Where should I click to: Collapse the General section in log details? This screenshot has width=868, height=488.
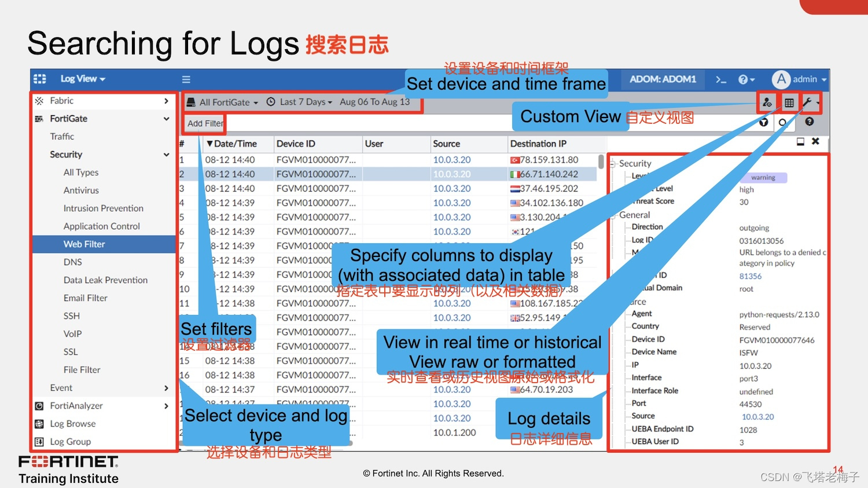pyautogui.click(x=613, y=215)
